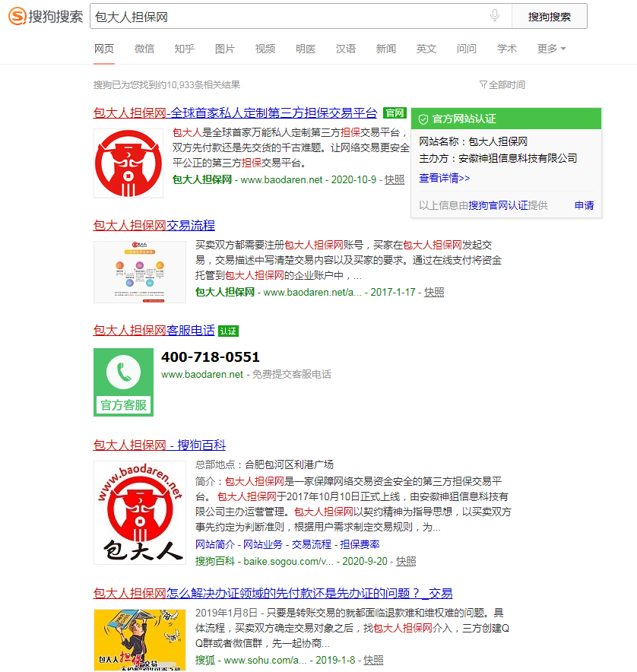
Task: Switch to the 图片 tab
Action: [225, 49]
